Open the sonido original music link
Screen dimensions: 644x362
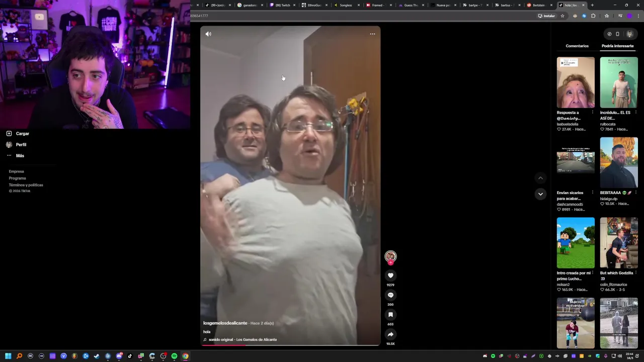tap(243, 340)
